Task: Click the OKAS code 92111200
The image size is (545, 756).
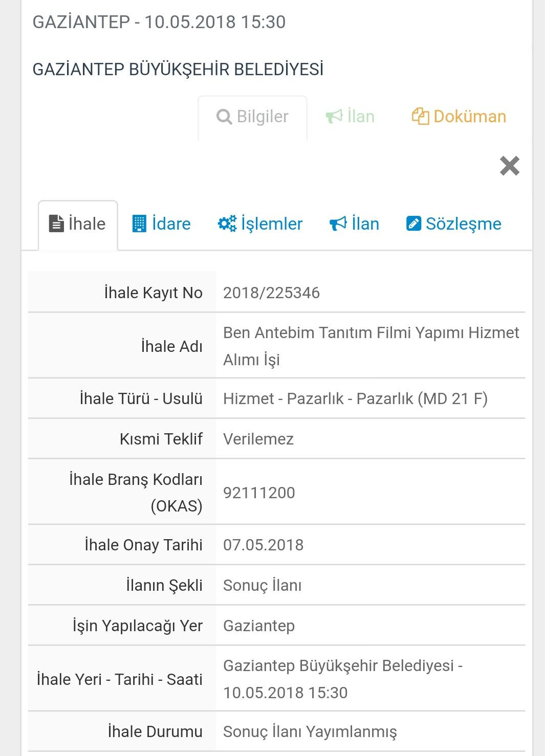Action: (x=259, y=493)
